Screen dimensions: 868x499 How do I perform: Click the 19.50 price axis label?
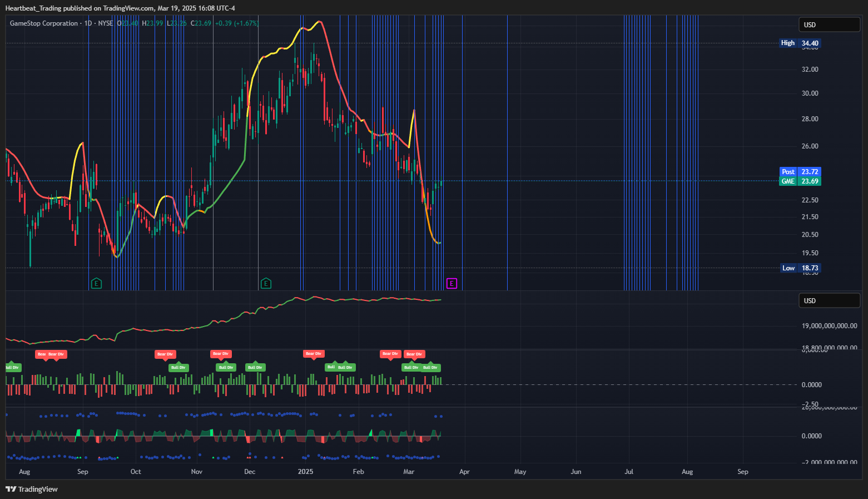click(x=810, y=253)
